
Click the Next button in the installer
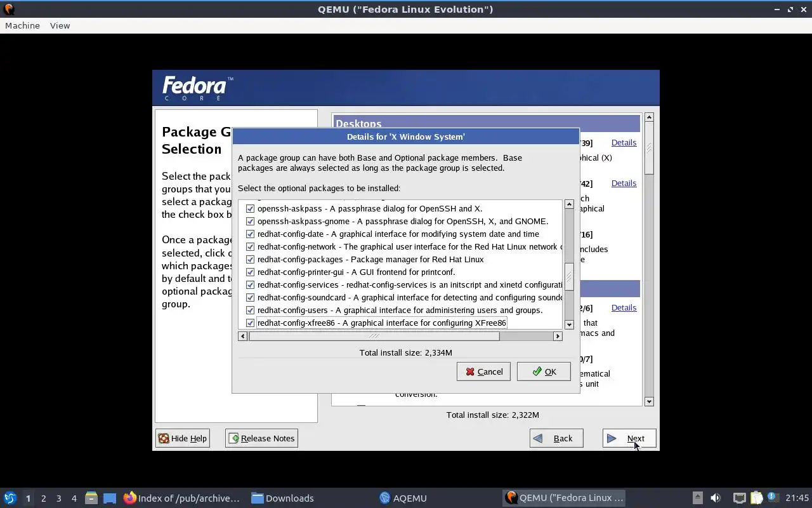tap(629, 438)
